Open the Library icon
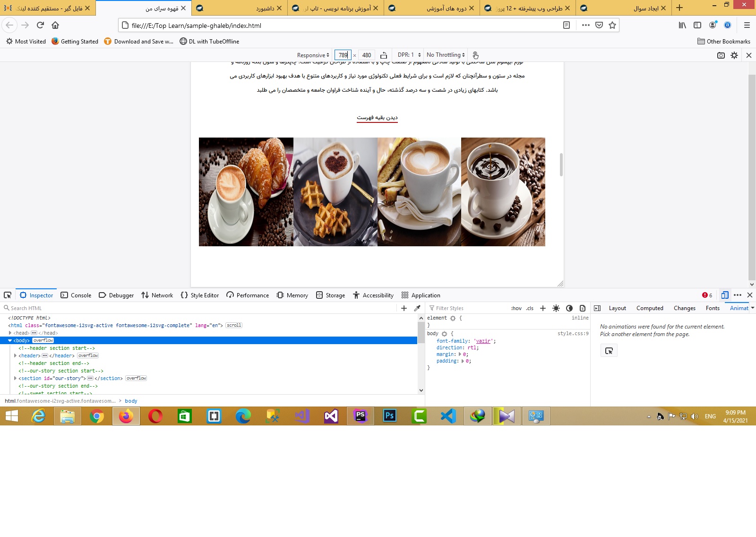This screenshot has width=756, height=537. pyautogui.click(x=682, y=25)
